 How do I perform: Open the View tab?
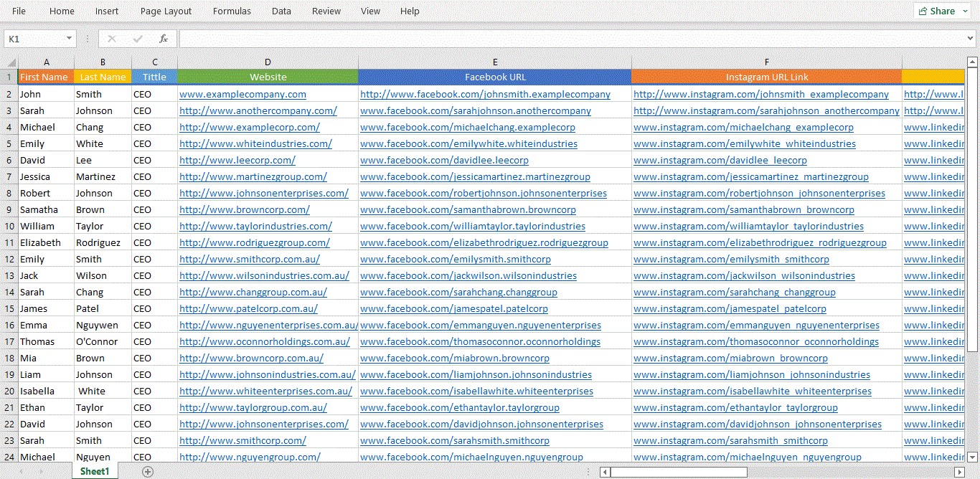(x=370, y=11)
